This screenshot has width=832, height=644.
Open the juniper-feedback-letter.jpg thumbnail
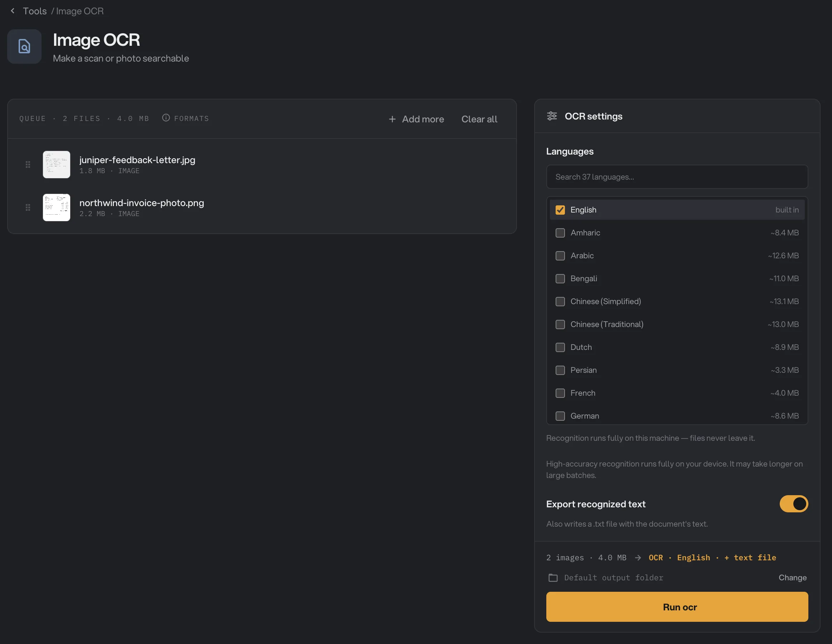point(56,165)
